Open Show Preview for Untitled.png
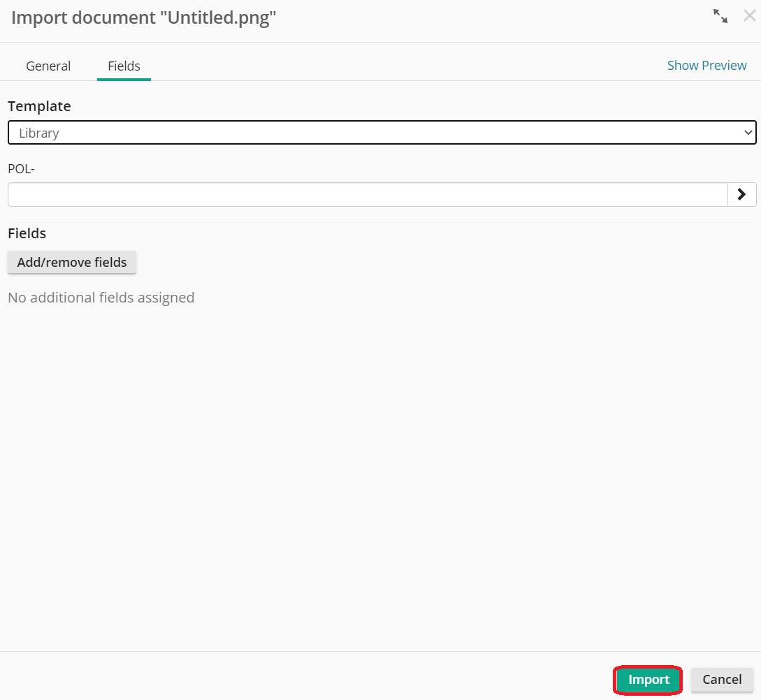Image resolution: width=761 pixels, height=700 pixels. (x=706, y=65)
